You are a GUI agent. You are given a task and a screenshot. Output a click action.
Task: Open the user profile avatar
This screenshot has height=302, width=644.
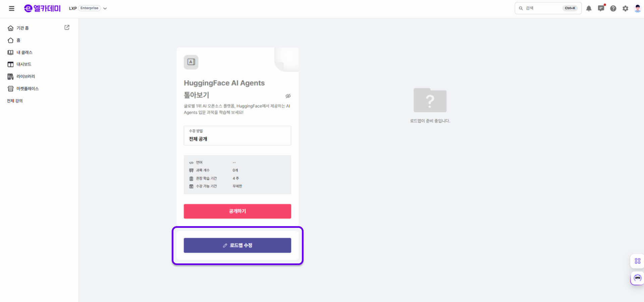click(x=637, y=8)
